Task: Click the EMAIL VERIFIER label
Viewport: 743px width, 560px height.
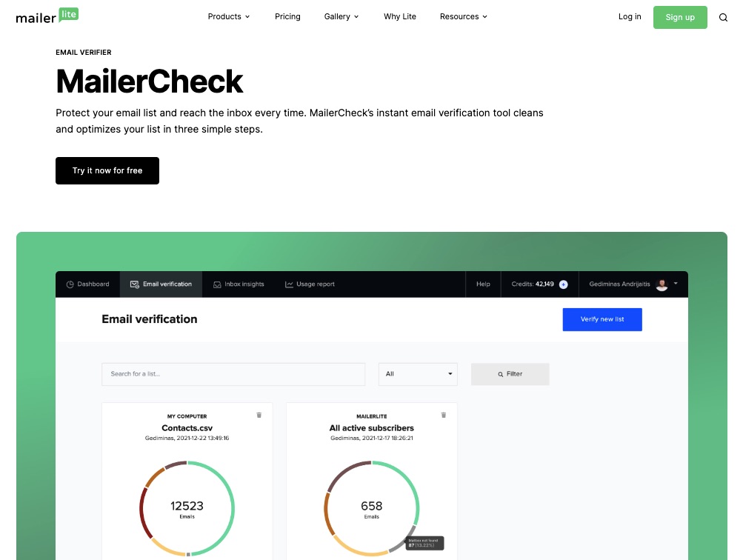Action: tap(84, 52)
